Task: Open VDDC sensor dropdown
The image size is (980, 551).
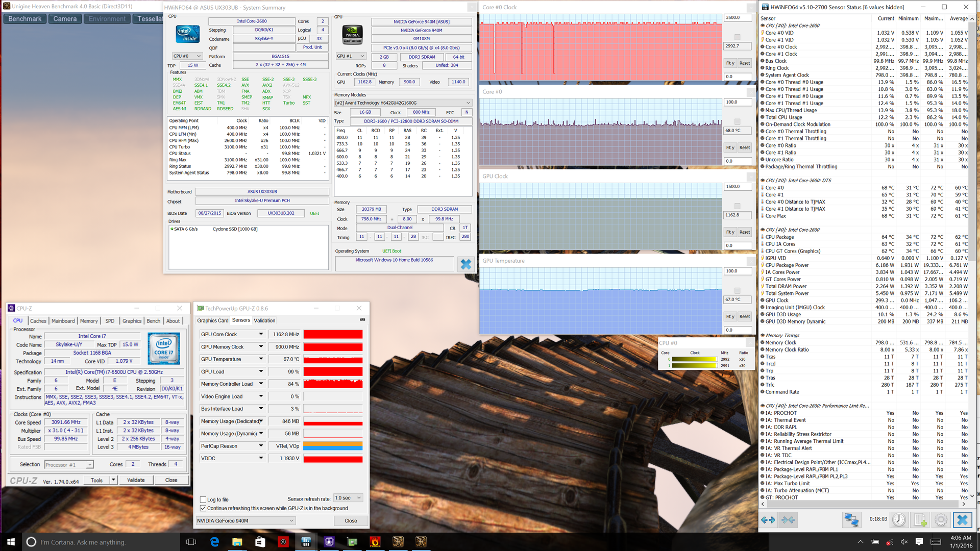Action: [x=261, y=458]
